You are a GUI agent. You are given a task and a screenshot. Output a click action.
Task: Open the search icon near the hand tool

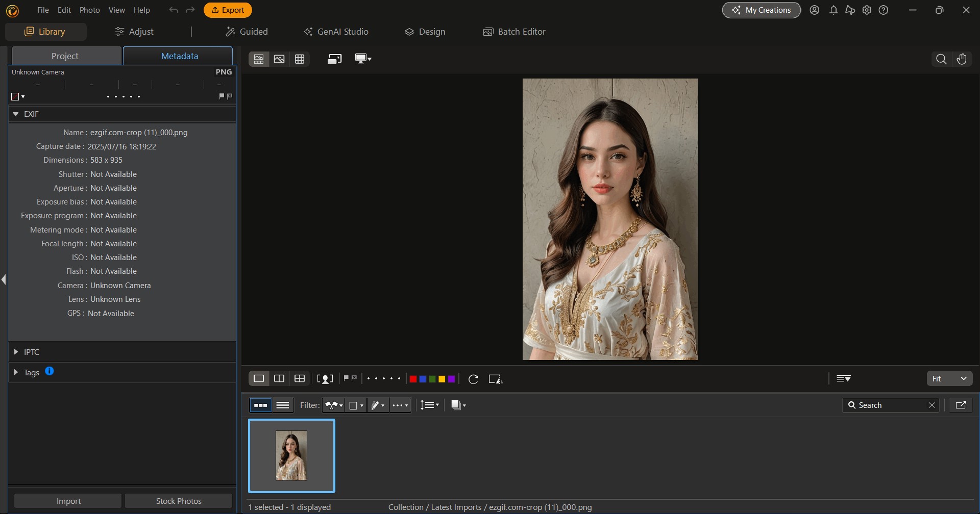click(x=941, y=59)
